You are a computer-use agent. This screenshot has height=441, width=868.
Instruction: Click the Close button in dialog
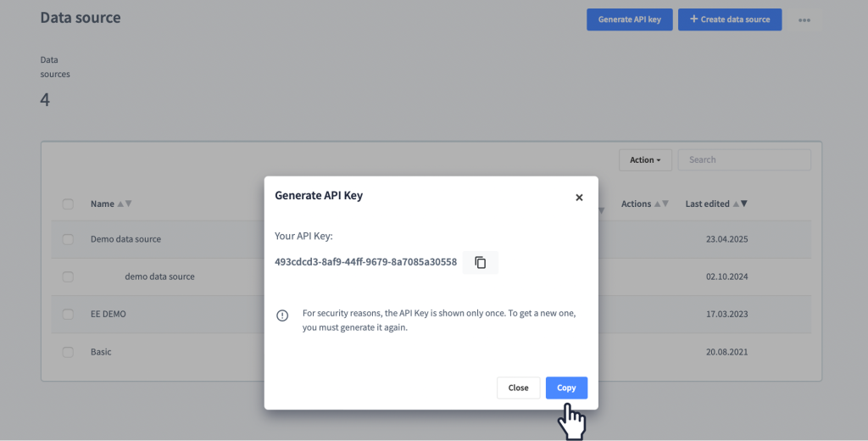point(518,388)
